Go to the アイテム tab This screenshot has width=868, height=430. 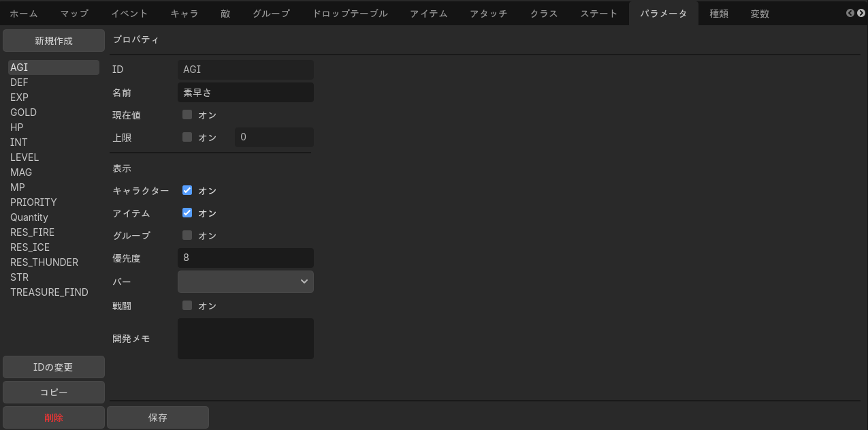point(429,14)
